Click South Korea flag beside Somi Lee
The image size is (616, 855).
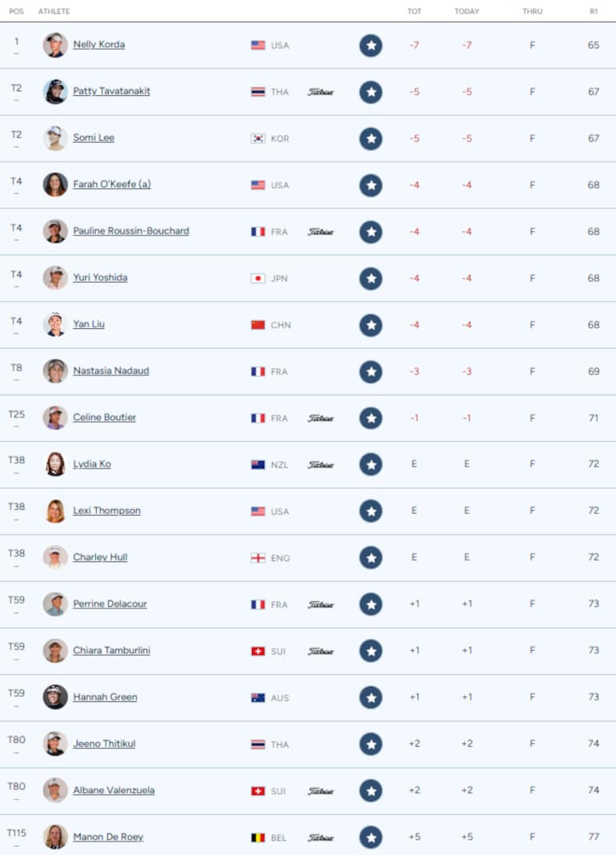(x=258, y=138)
